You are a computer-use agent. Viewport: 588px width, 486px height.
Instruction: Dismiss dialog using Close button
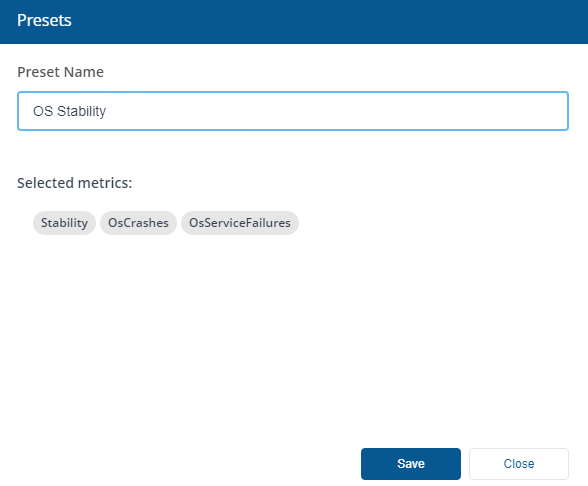point(519,464)
